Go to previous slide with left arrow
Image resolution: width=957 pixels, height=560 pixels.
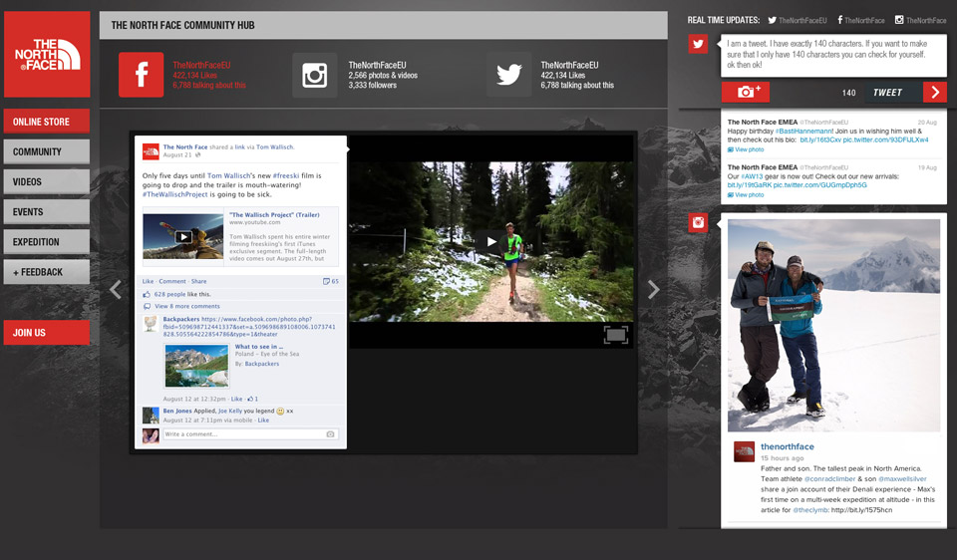(x=116, y=289)
